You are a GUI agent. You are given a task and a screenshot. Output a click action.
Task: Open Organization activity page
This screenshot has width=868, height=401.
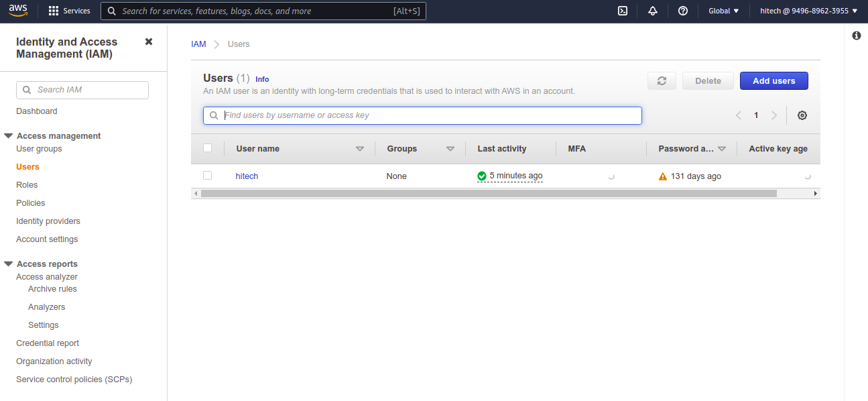(x=54, y=361)
